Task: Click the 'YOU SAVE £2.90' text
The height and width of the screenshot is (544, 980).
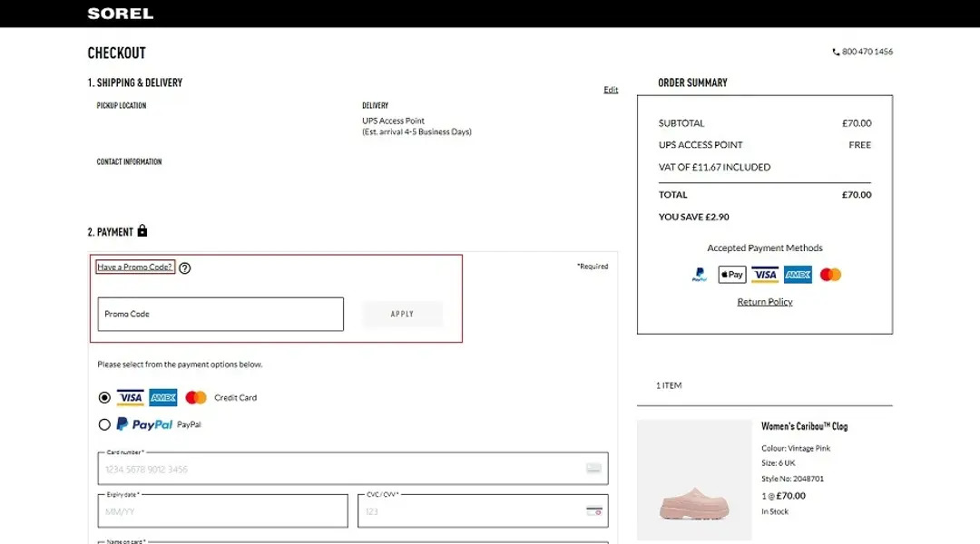Action: 694,218
